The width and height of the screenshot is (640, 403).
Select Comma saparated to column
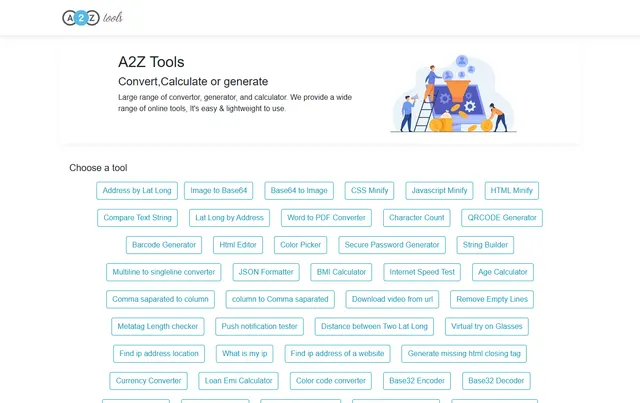click(160, 299)
